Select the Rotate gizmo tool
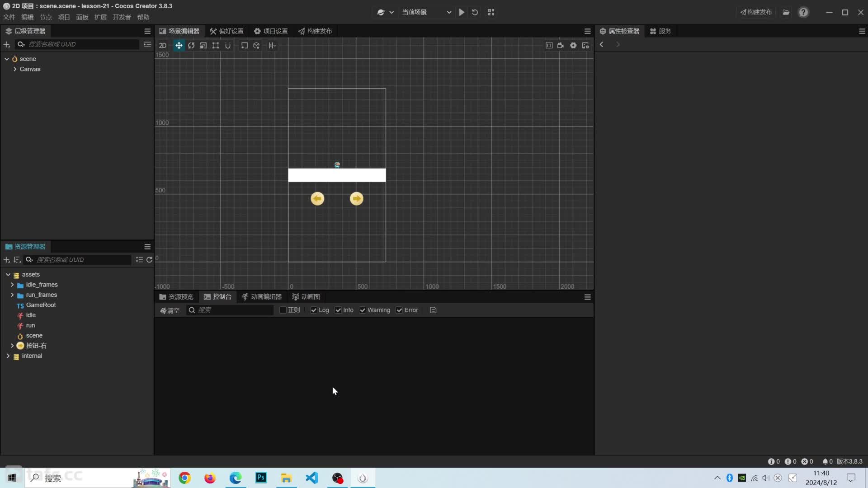Viewport: 868px width, 488px height. (191, 46)
